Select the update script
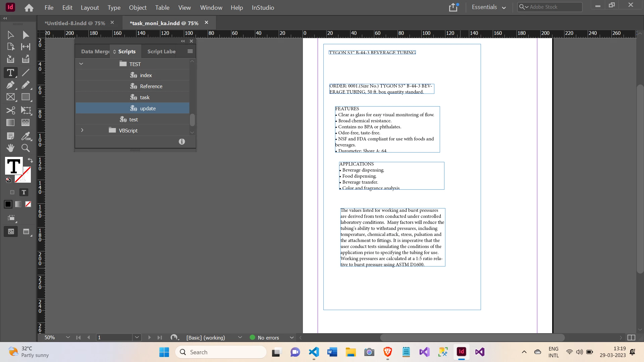The image size is (644, 362). point(148,108)
